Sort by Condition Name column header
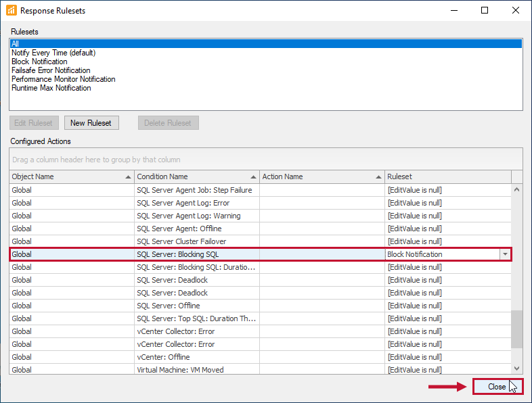 coord(197,176)
